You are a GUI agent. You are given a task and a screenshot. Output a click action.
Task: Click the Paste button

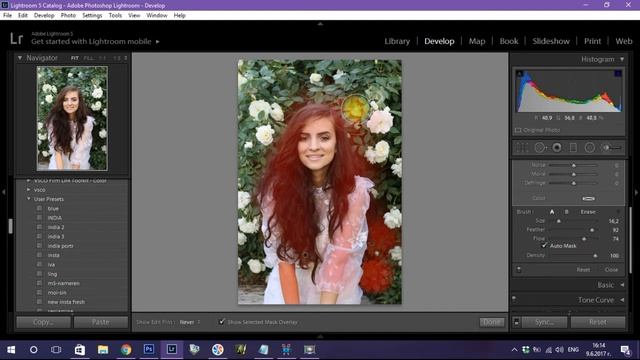coord(101,322)
